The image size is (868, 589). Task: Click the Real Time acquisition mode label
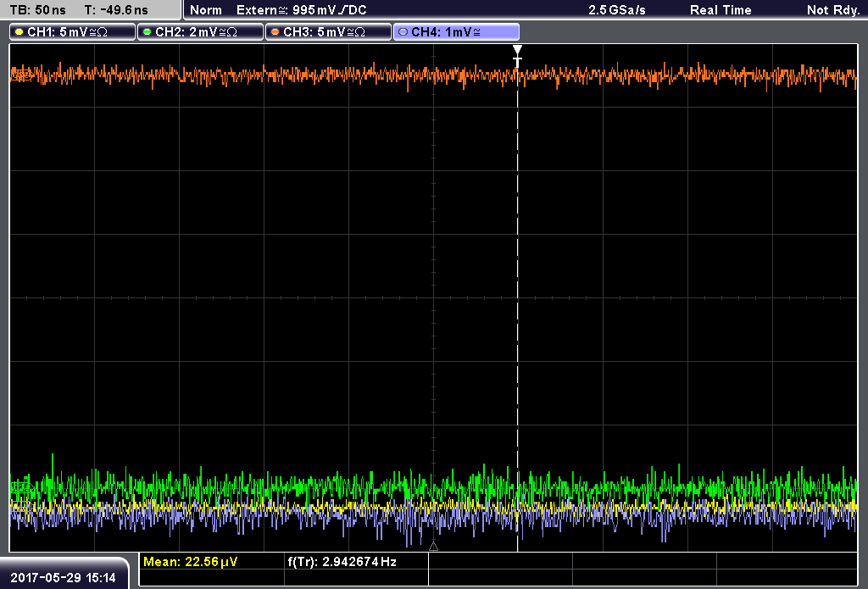(721, 10)
